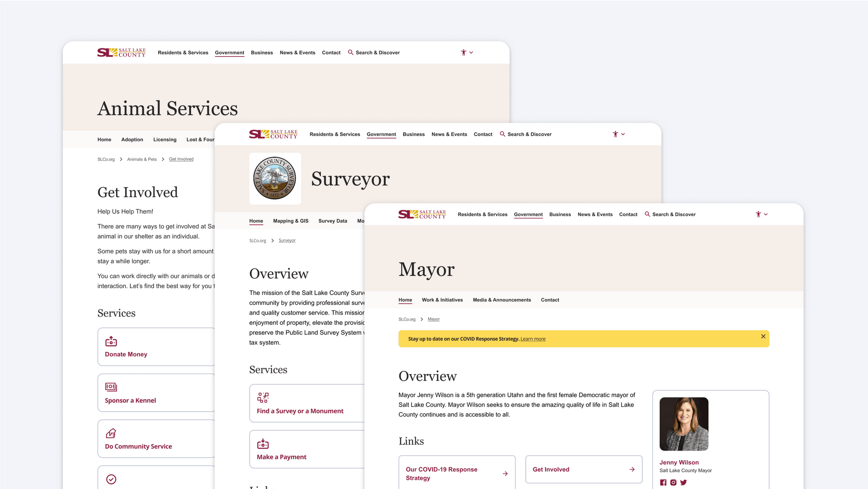Dismiss the COVID Response Strategy banner

[763, 336]
